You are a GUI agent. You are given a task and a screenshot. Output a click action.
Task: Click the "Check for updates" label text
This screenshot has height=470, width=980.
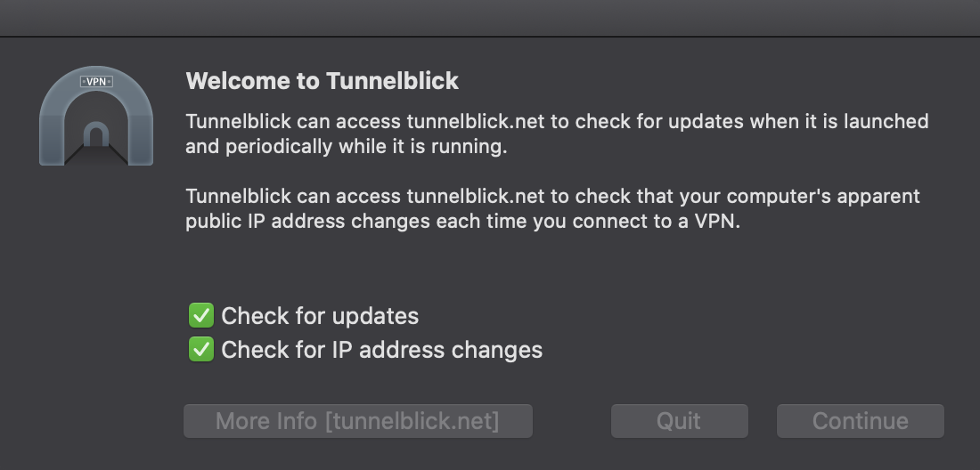[x=320, y=316]
